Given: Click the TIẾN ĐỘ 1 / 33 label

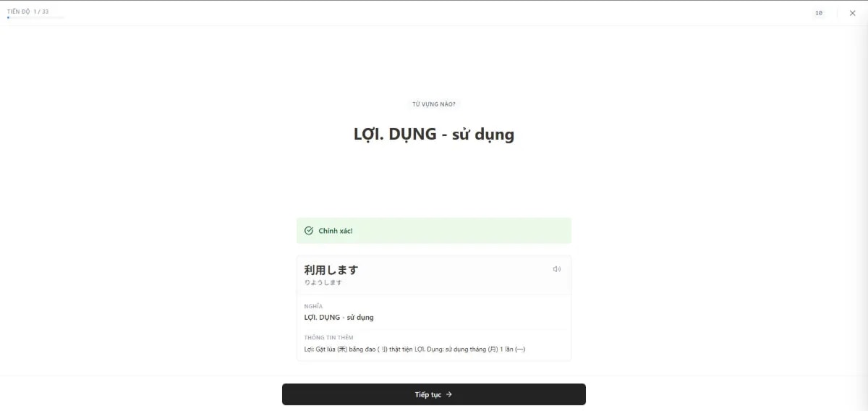Looking at the screenshot, I should pos(28,12).
